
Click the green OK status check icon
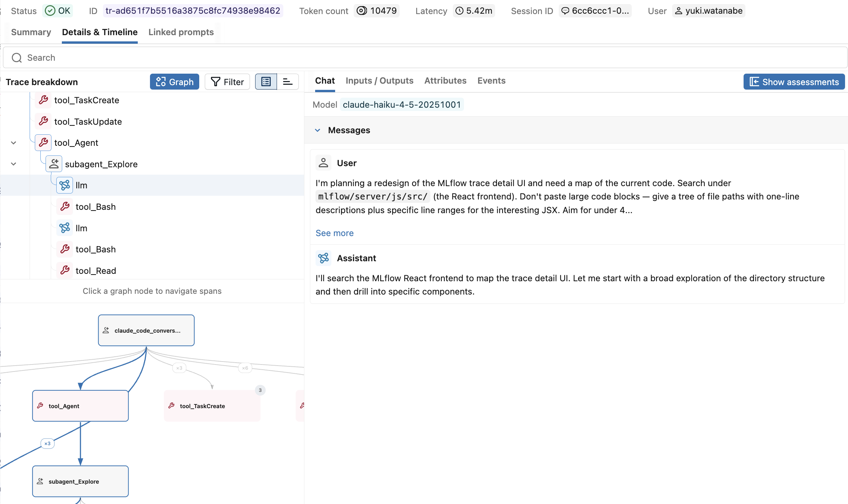pyautogui.click(x=50, y=11)
